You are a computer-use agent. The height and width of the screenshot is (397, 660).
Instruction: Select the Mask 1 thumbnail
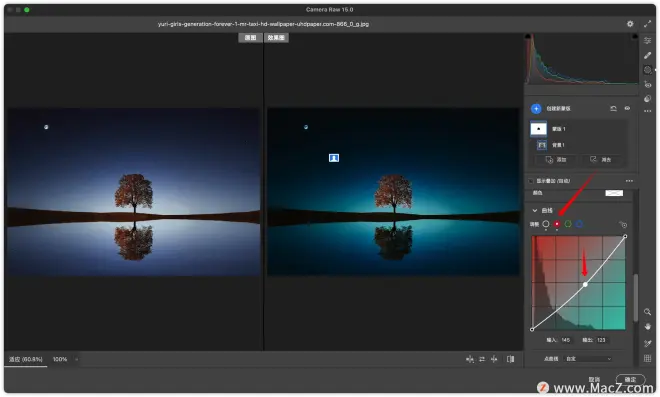pos(538,129)
